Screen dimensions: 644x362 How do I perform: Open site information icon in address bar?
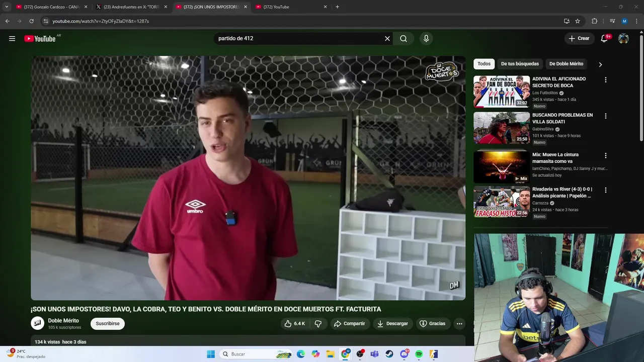coord(46,21)
